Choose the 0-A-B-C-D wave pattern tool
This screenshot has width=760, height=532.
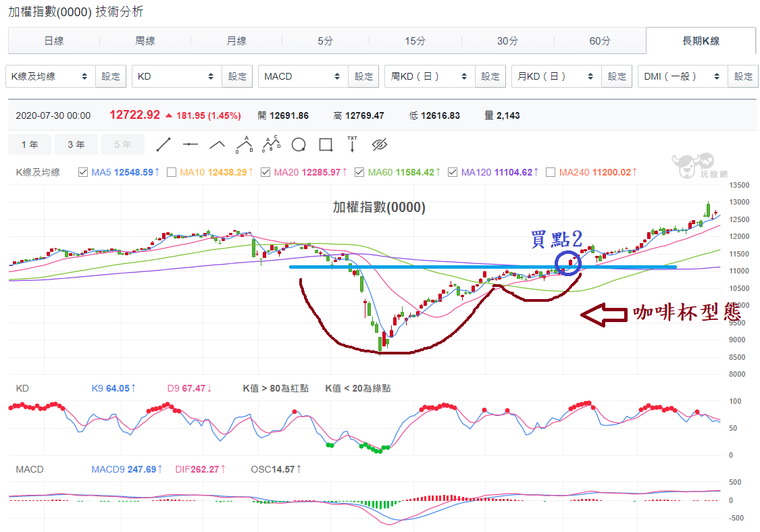coord(272,144)
